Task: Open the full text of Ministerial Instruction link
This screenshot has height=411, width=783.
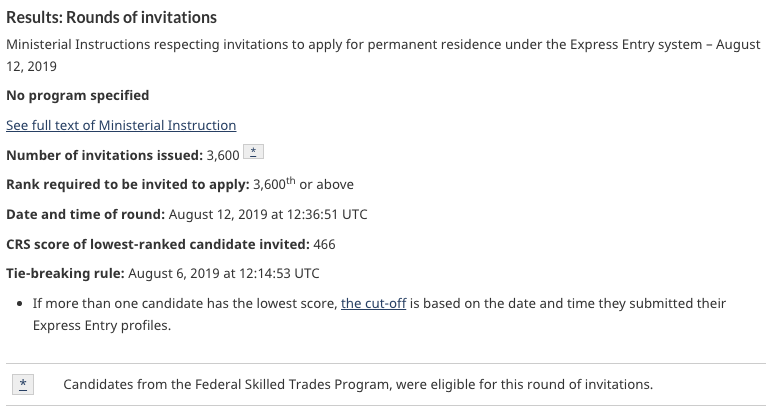Action: [121, 125]
